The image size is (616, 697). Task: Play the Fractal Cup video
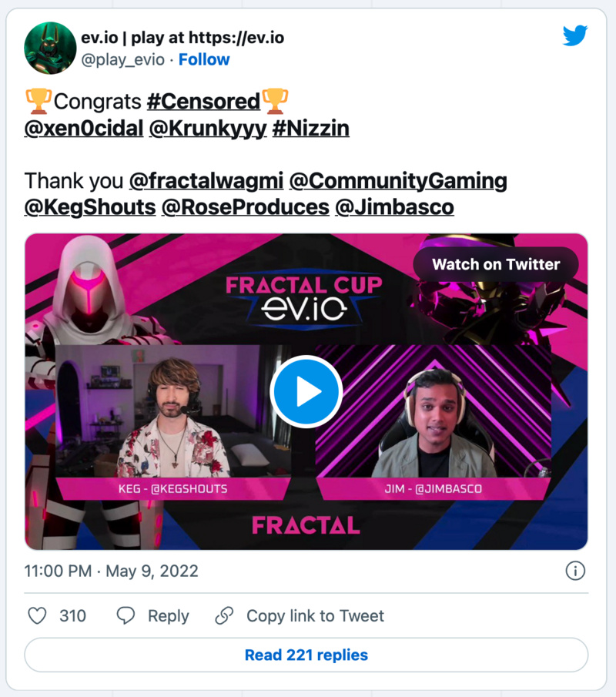pos(306,391)
